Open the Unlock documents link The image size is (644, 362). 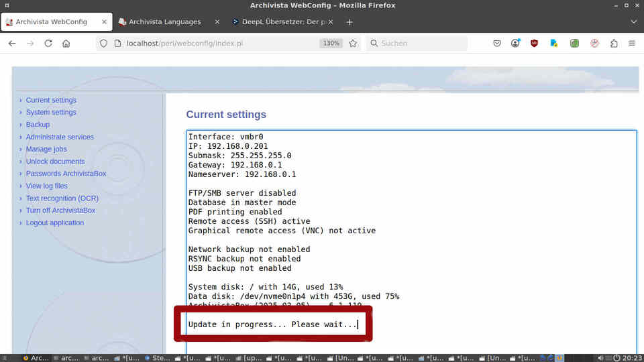(x=56, y=162)
